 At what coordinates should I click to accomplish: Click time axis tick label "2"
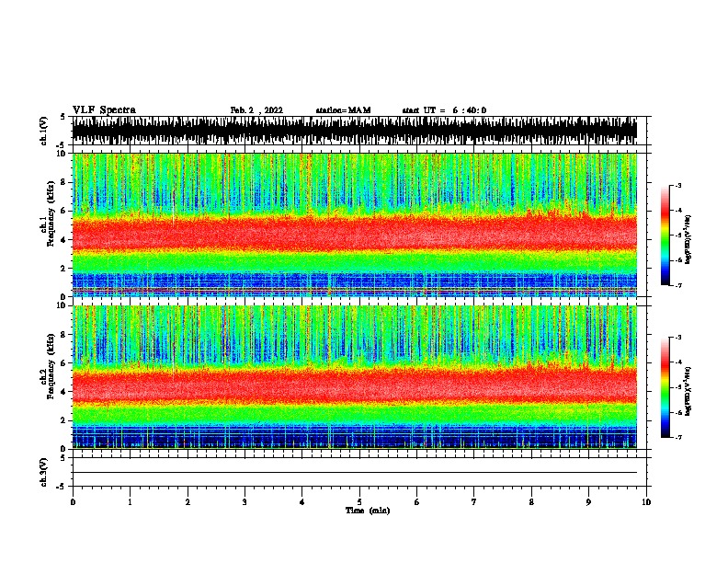click(x=188, y=501)
